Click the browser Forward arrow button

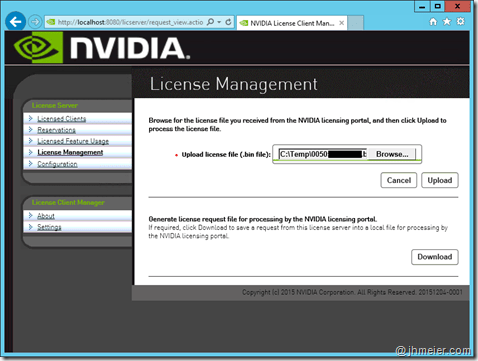click(35, 22)
